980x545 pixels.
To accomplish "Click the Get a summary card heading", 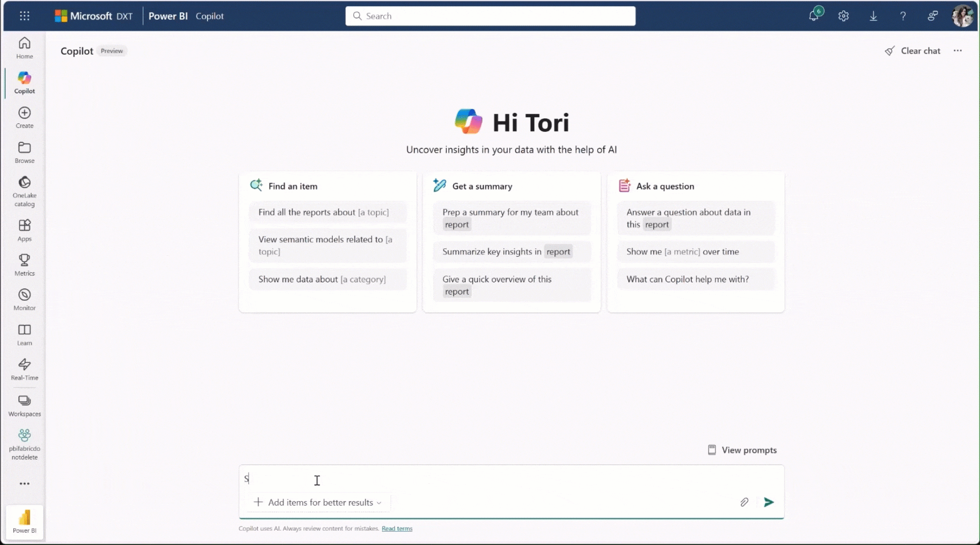I will (x=482, y=186).
